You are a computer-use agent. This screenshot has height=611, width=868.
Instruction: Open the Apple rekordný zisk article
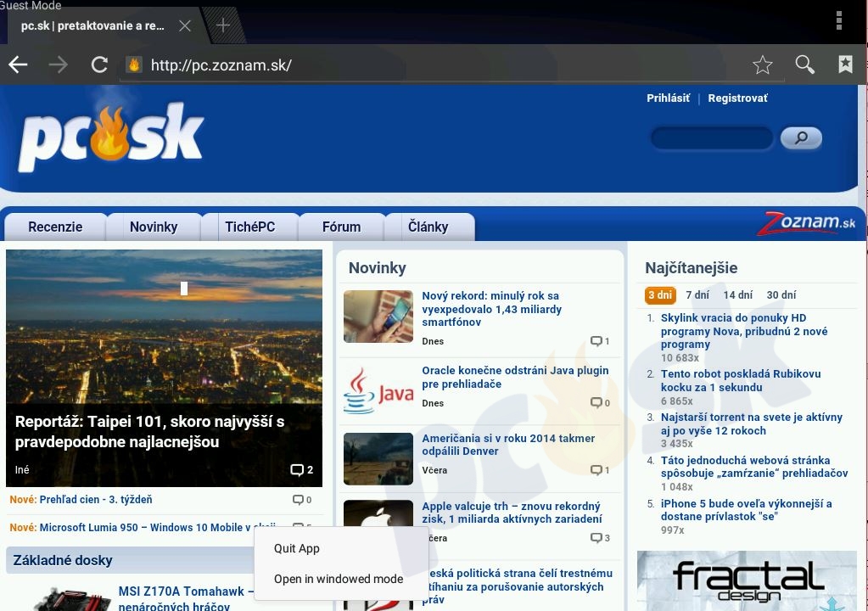[x=512, y=513]
